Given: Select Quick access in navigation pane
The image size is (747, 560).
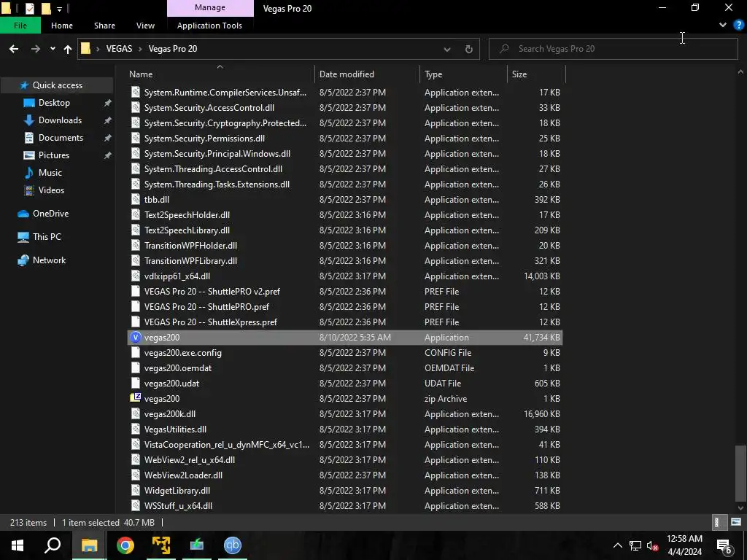Looking at the screenshot, I should click(57, 85).
